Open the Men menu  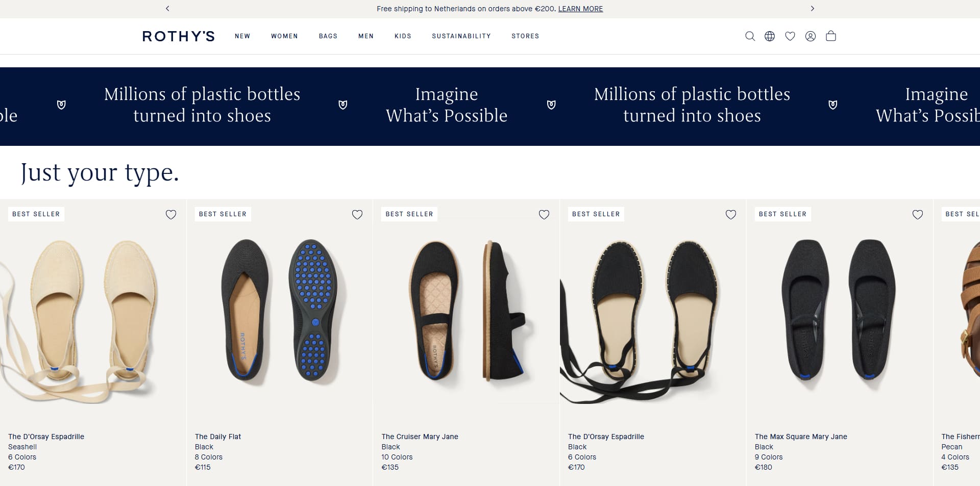pyautogui.click(x=366, y=36)
